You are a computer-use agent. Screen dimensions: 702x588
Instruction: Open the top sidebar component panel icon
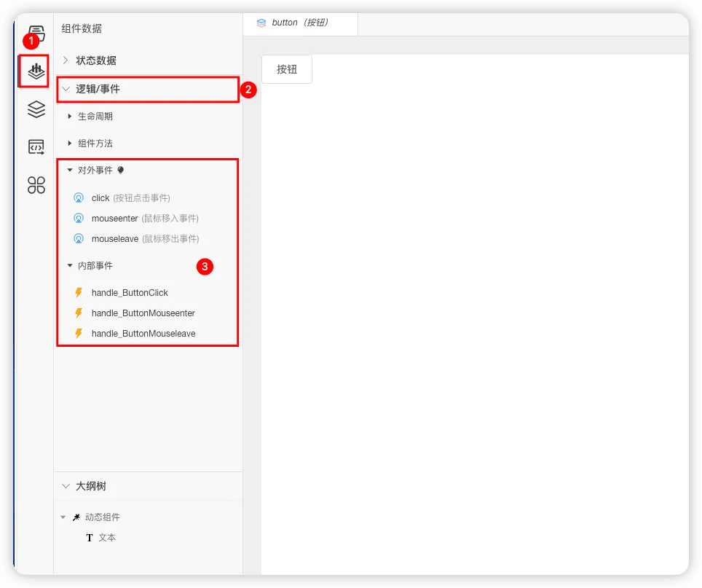point(36,34)
